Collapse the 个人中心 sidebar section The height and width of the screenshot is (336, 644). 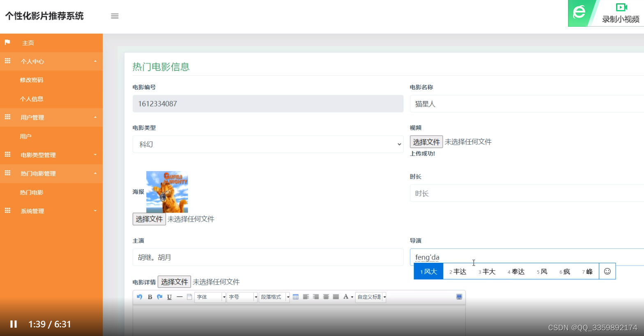tap(51, 61)
